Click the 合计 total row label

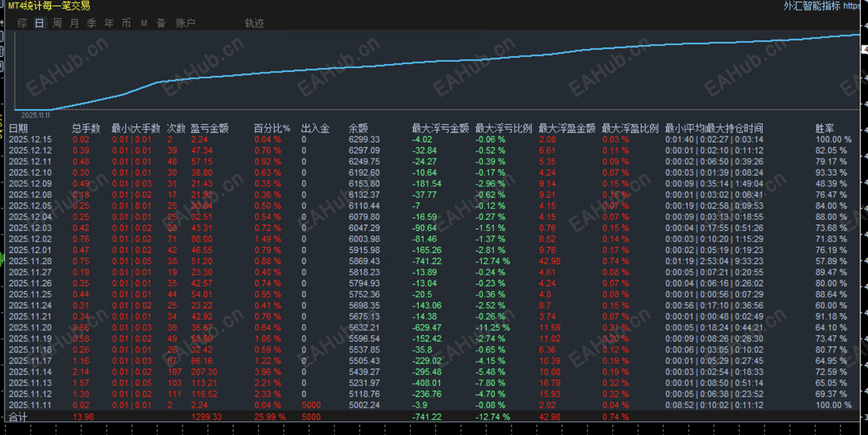(x=18, y=417)
